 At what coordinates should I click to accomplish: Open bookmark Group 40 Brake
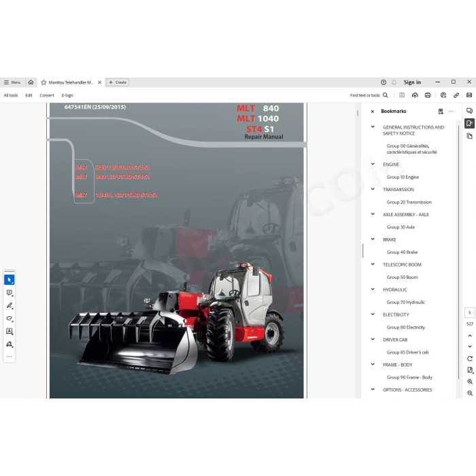coord(403,252)
